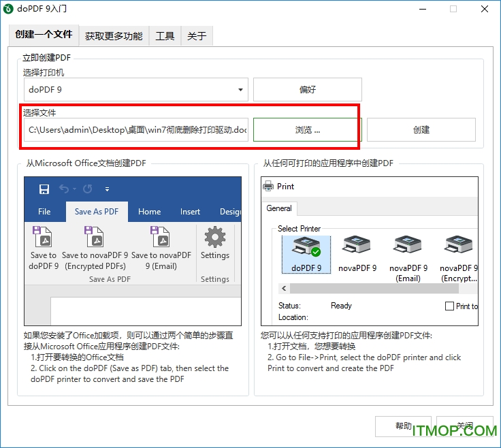The image size is (501, 448).
Task: Expand the doPDF 9 printer dropdown
Action: pyautogui.click(x=242, y=89)
